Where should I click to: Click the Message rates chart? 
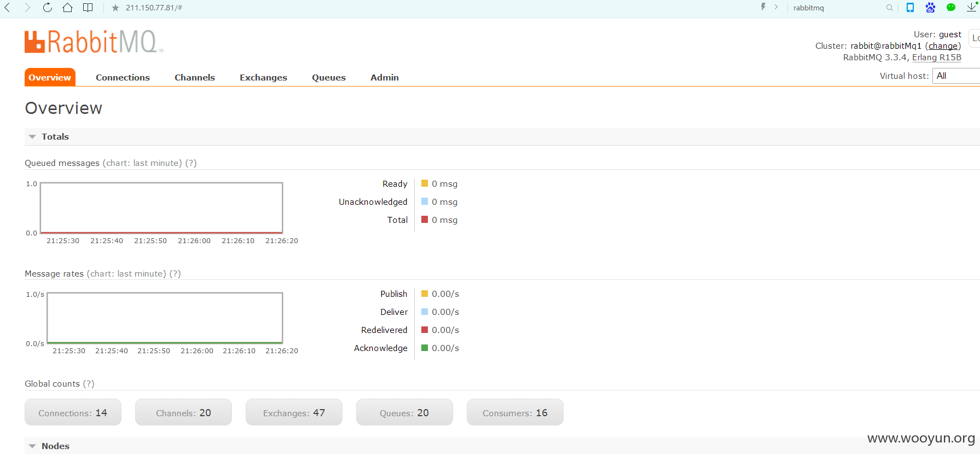(x=165, y=318)
